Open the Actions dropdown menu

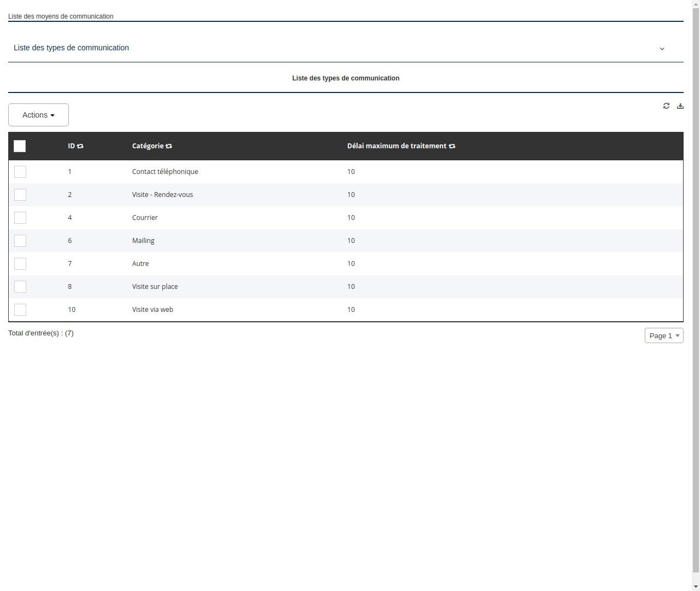(x=38, y=115)
